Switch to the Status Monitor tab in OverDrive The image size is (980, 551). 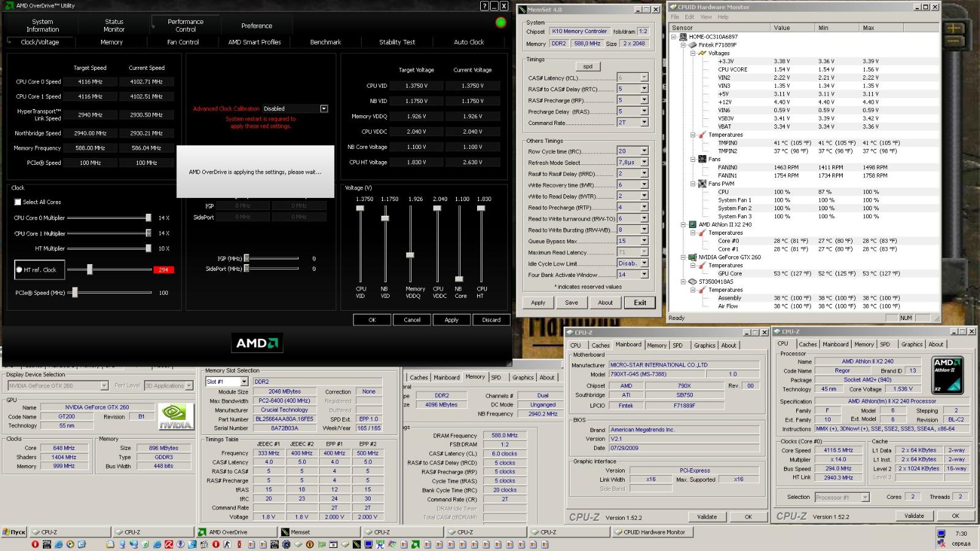tap(114, 25)
